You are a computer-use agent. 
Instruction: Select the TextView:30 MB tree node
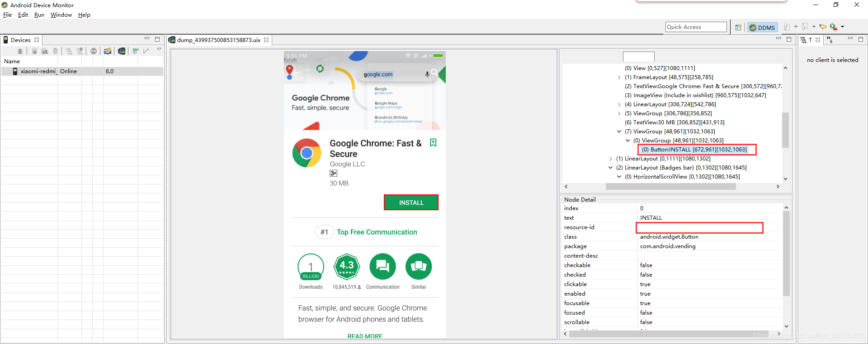(675, 123)
